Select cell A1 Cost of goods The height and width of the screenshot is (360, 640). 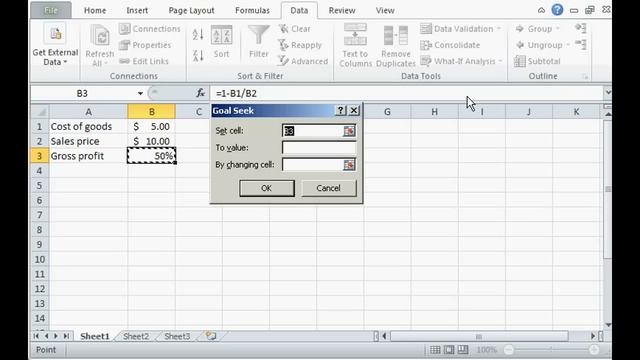pyautogui.click(x=88, y=127)
